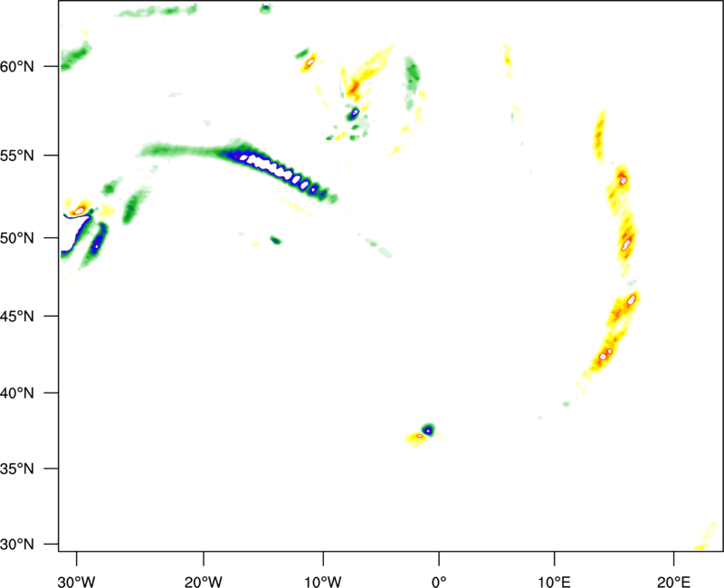
Task: Click the 55°N latitude label
Action: pos(17,156)
